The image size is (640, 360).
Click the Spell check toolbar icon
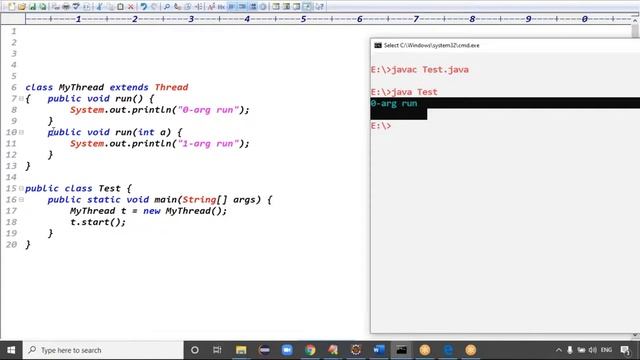click(x=76, y=7)
